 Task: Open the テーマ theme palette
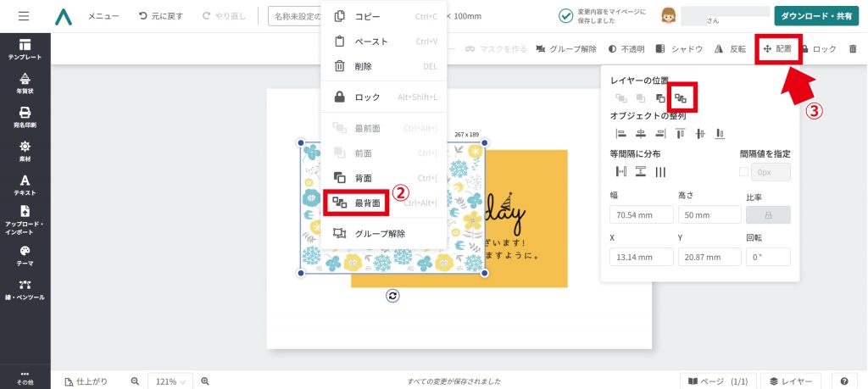pos(25,255)
